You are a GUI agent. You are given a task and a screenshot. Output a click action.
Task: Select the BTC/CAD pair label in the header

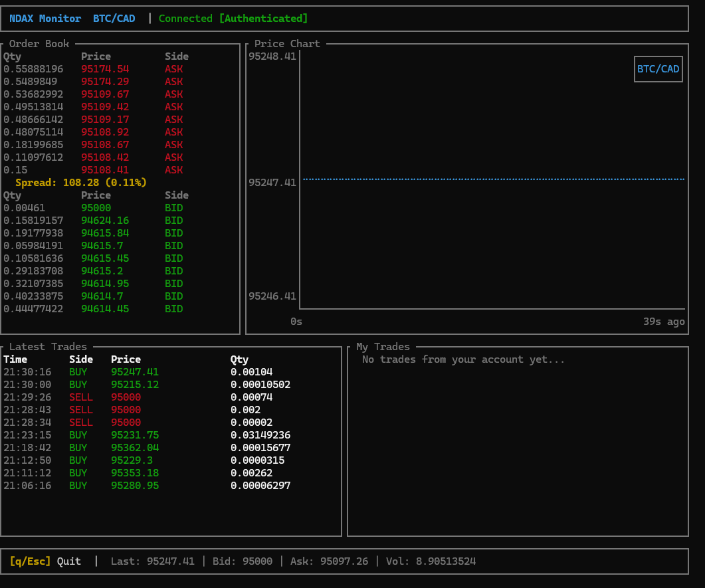tap(114, 18)
